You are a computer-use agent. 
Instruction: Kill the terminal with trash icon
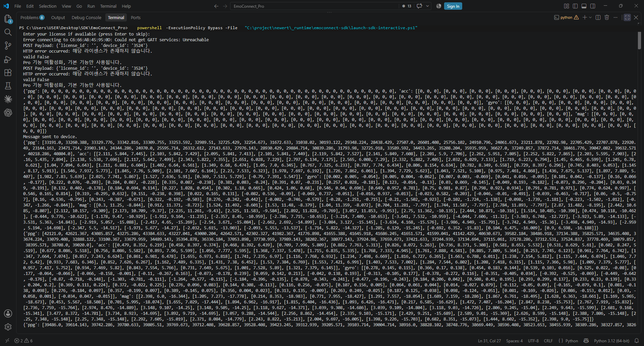pyautogui.click(x=607, y=17)
